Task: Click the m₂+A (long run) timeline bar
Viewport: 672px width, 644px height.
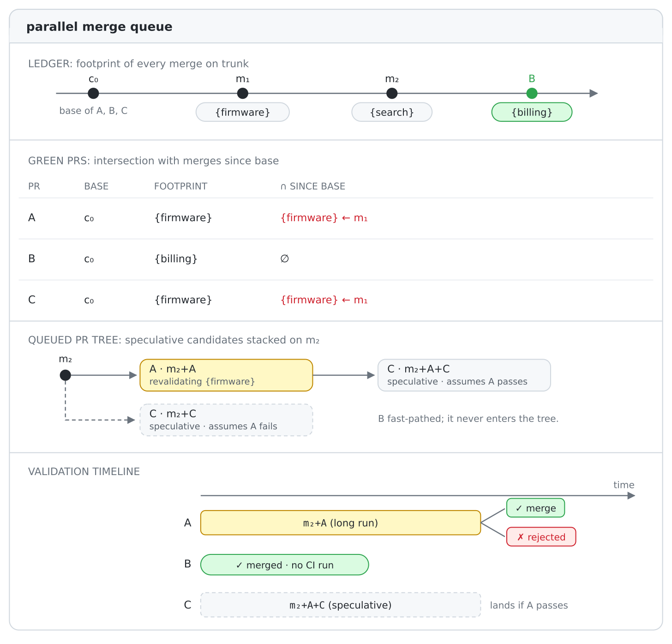Action: (341, 523)
